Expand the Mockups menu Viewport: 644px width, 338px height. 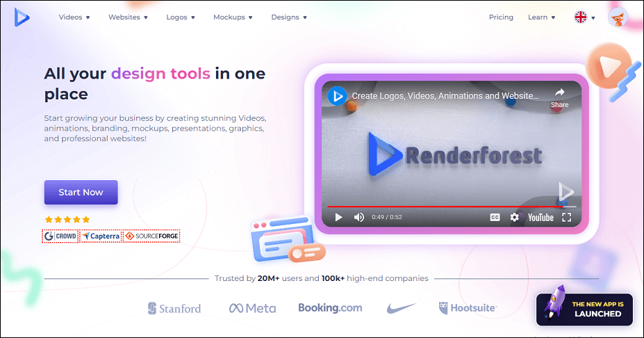click(x=233, y=17)
